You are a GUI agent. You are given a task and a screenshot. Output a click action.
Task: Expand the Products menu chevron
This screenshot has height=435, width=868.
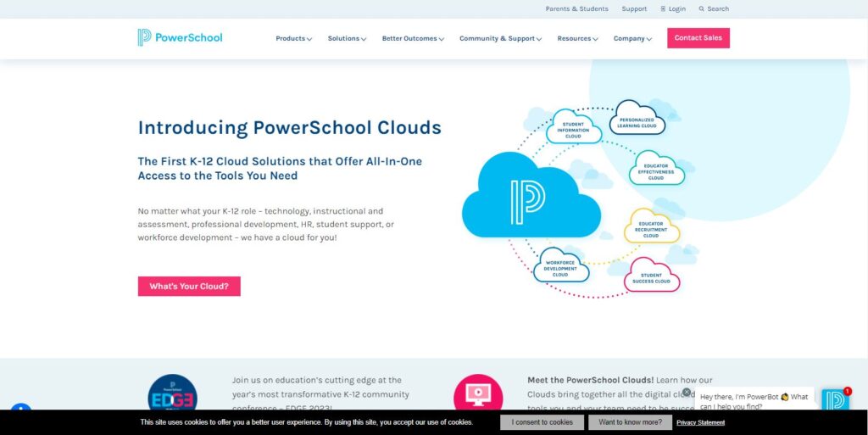pyautogui.click(x=309, y=39)
